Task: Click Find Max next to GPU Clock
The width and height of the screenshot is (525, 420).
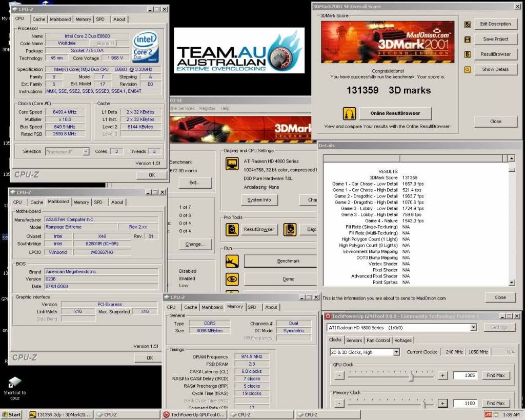Action: coord(496,375)
